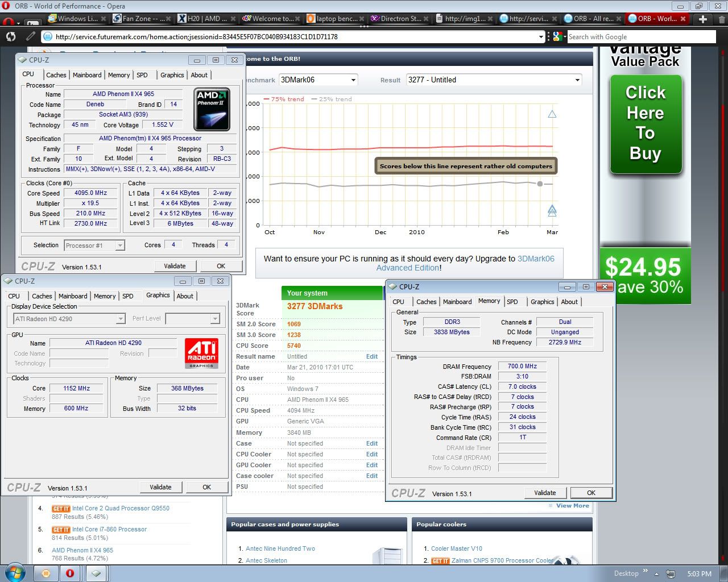Click the Search with Google field
Image resolution: width=728 pixels, height=582 pixels.
coord(640,37)
